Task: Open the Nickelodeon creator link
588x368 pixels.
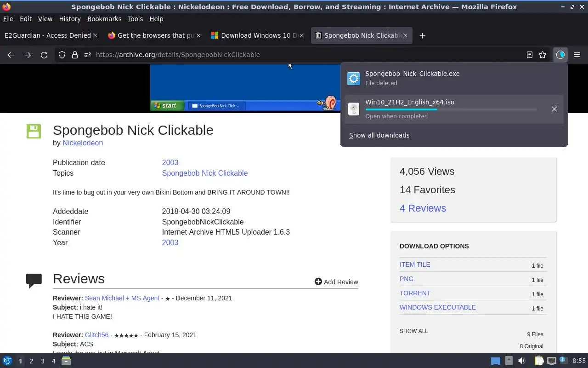Action: click(x=83, y=143)
